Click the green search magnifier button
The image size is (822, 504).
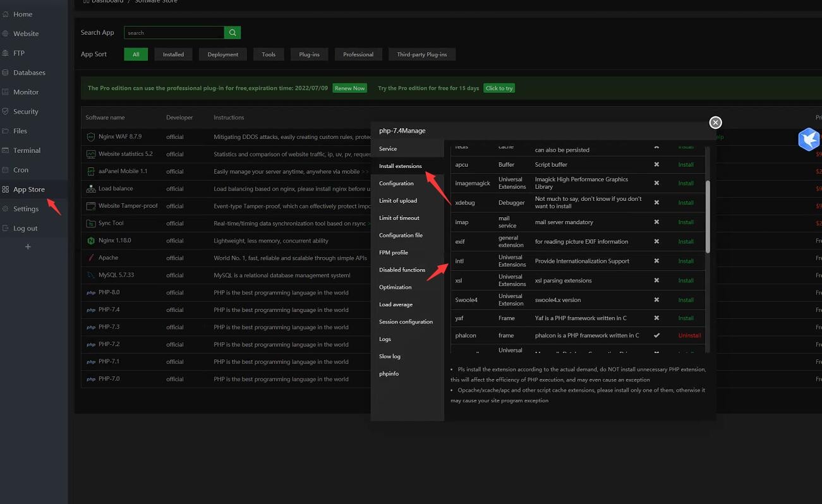(x=233, y=32)
